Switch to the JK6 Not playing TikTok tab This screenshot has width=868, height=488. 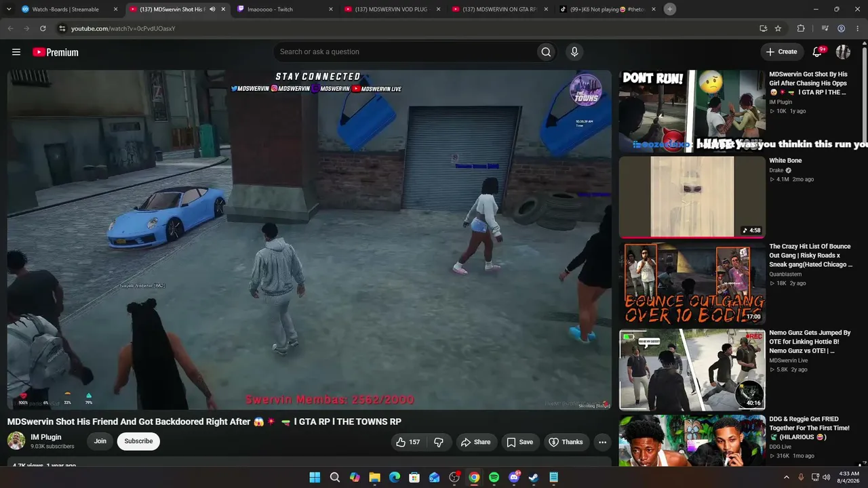608,9
